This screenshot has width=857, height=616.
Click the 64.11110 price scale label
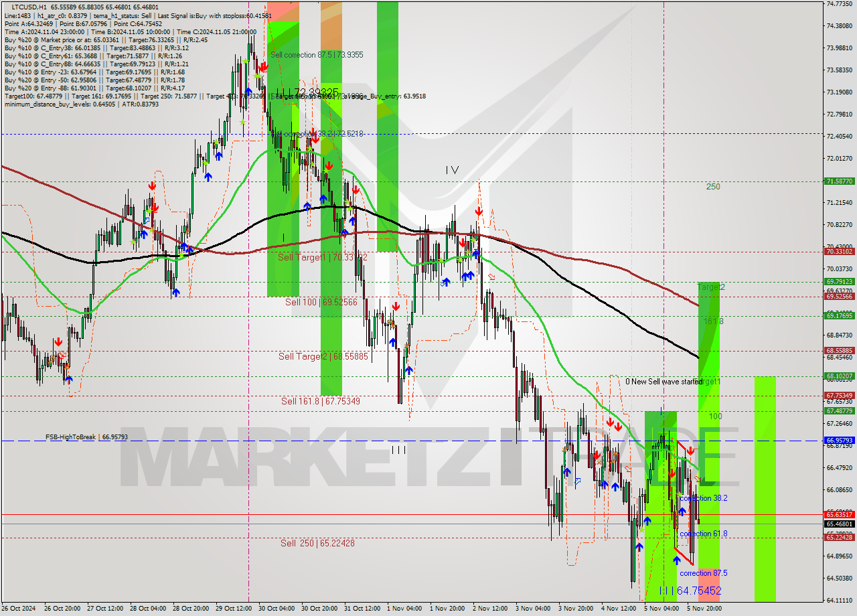[x=839, y=601]
